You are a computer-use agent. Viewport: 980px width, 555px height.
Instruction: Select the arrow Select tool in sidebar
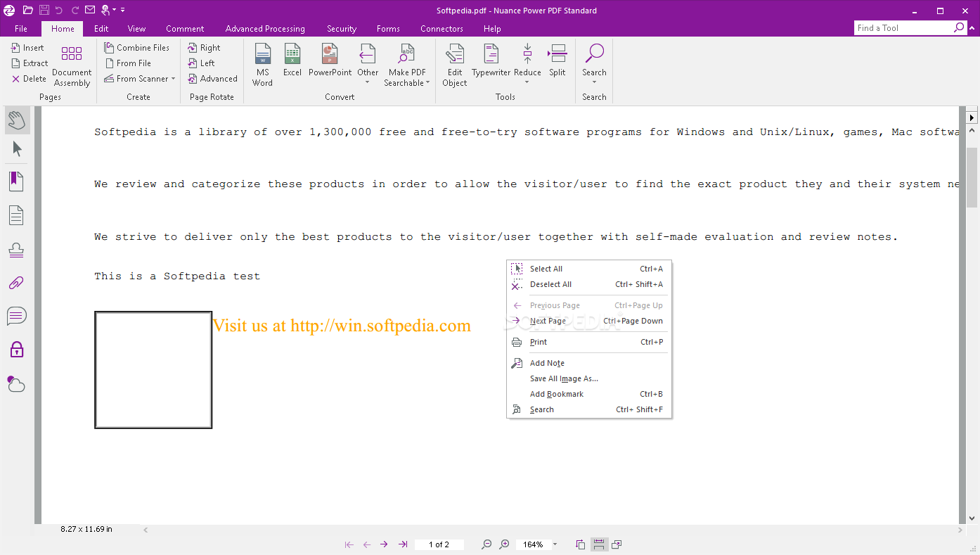pyautogui.click(x=17, y=149)
